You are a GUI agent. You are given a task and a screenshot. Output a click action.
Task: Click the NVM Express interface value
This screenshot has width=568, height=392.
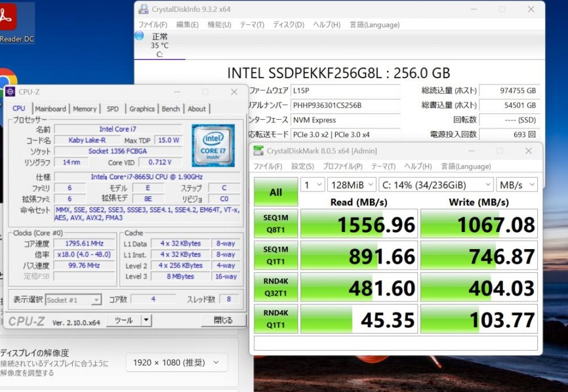point(345,120)
